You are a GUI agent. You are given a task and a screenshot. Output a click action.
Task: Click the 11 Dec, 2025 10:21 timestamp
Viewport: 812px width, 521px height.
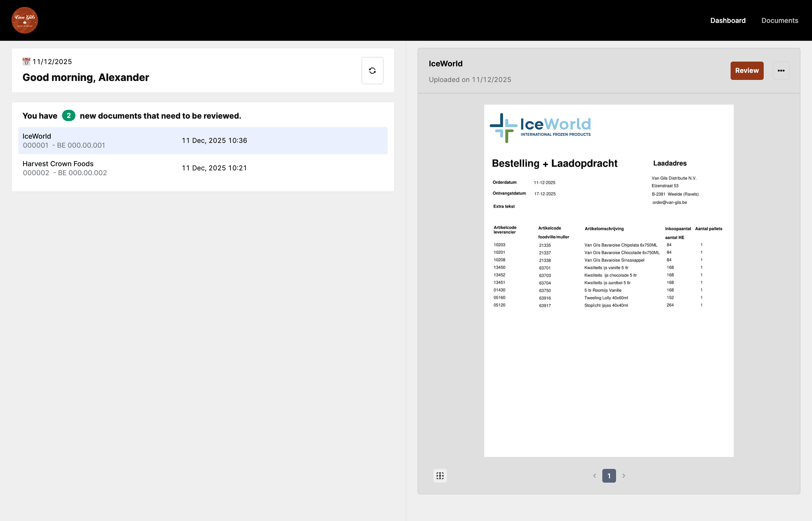214,168
